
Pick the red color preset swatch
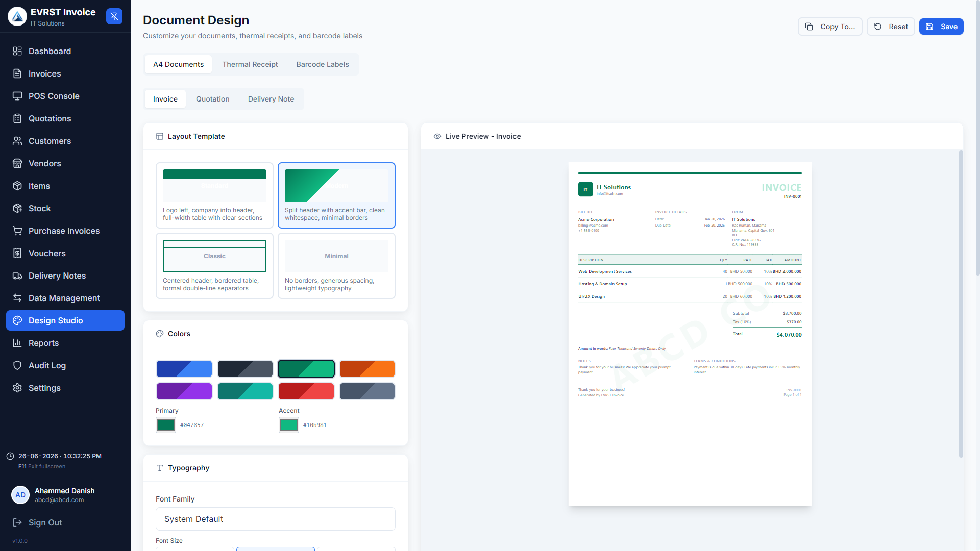pos(306,391)
